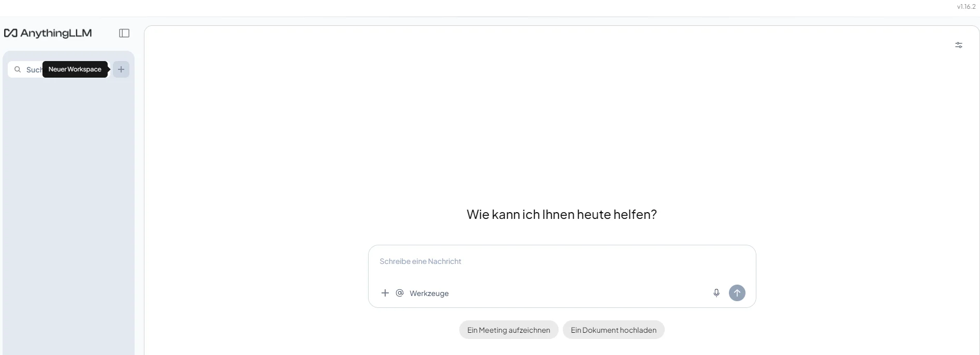Send the message with the arrow button
The width and height of the screenshot is (980, 355).
[737, 293]
